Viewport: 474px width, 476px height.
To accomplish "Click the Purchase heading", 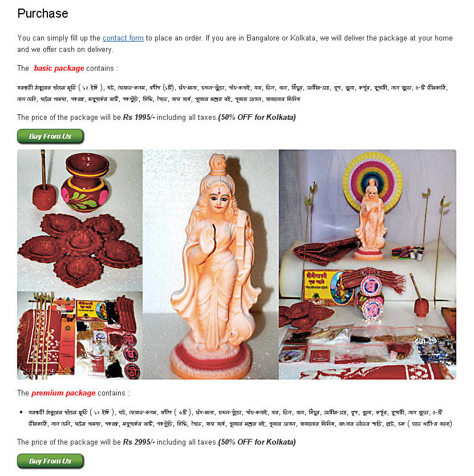I will pyautogui.click(x=43, y=14).
